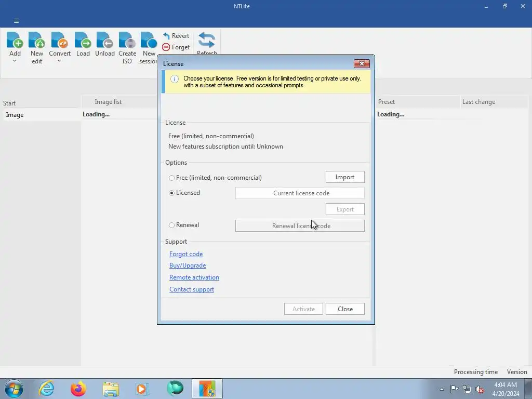The height and width of the screenshot is (399, 532).
Task: Click the New session icon
Action: click(149, 40)
